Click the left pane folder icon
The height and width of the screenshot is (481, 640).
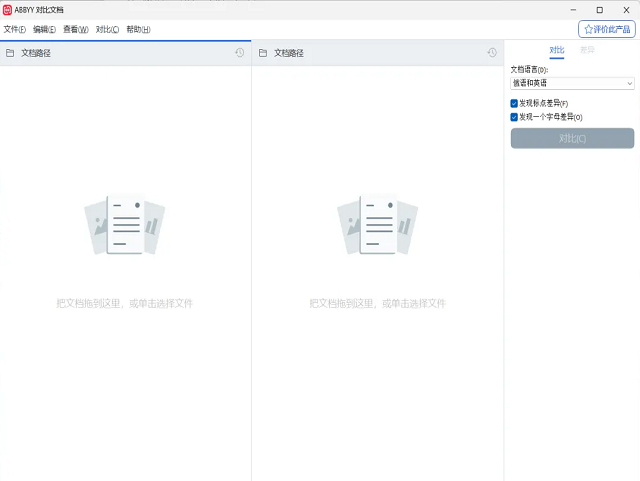click(10, 53)
